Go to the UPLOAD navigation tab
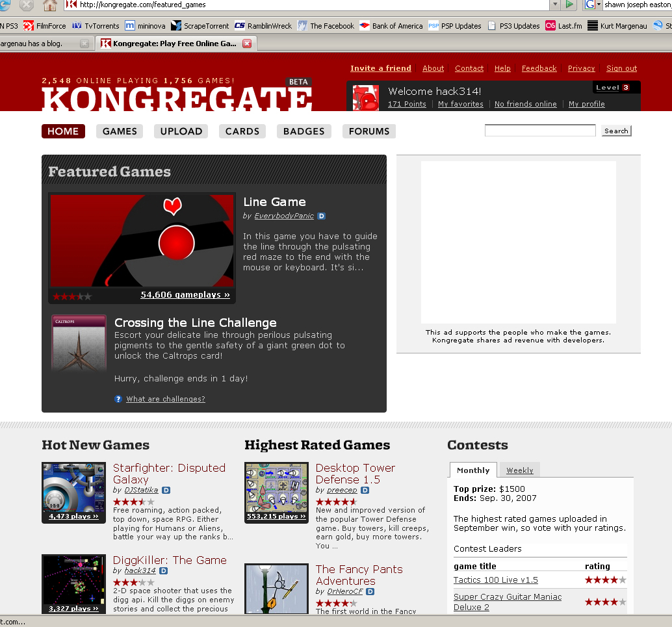This screenshot has width=672, height=627. (x=181, y=131)
